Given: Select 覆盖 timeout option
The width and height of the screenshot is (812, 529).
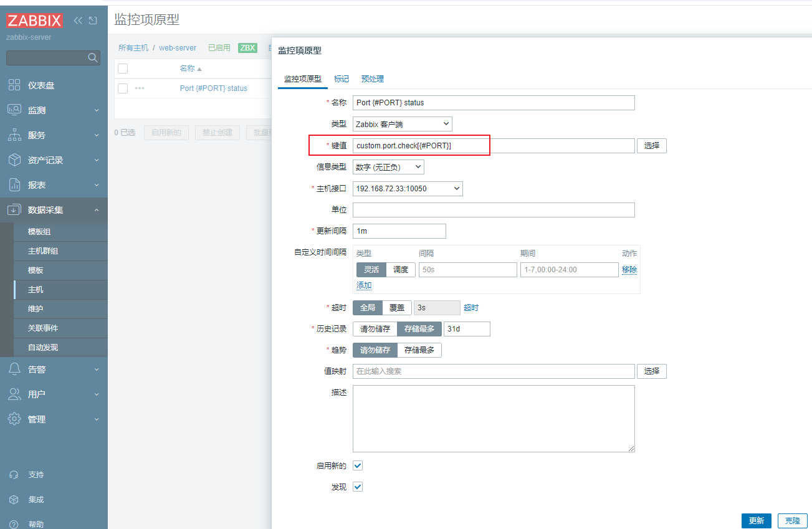Looking at the screenshot, I should 397,308.
